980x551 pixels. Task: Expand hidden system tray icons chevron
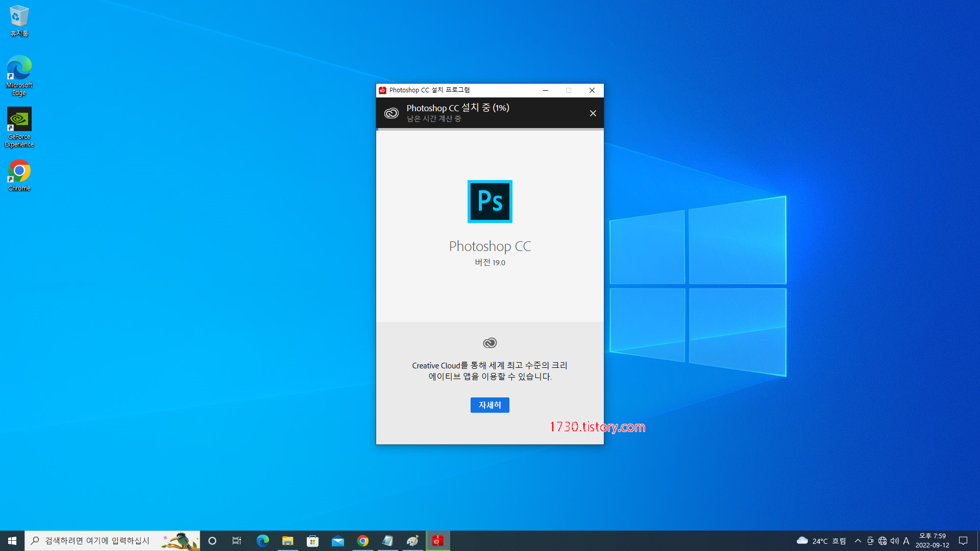(x=857, y=541)
